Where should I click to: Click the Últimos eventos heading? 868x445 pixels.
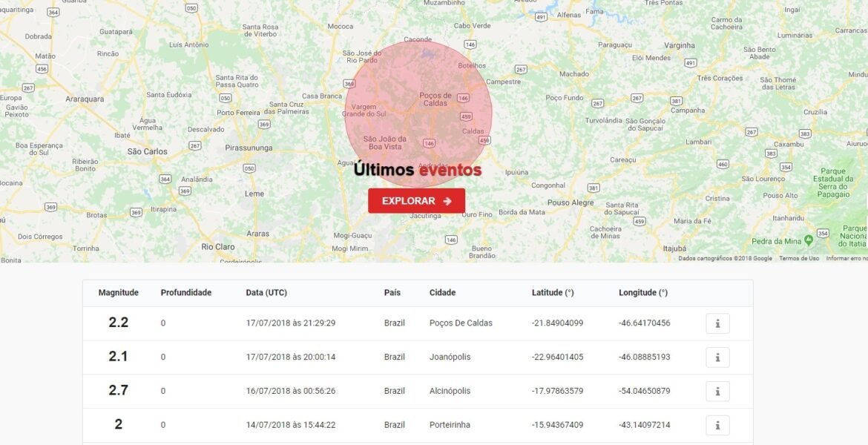coord(415,169)
